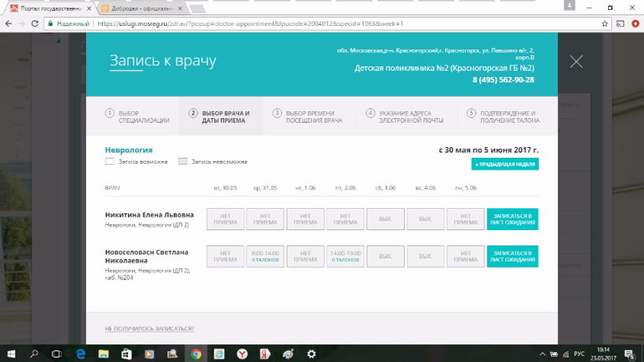This screenshot has width=644, height=362.
Task: Join waiting list for Новоселован Светлана Николаевна
Action: [512, 257]
